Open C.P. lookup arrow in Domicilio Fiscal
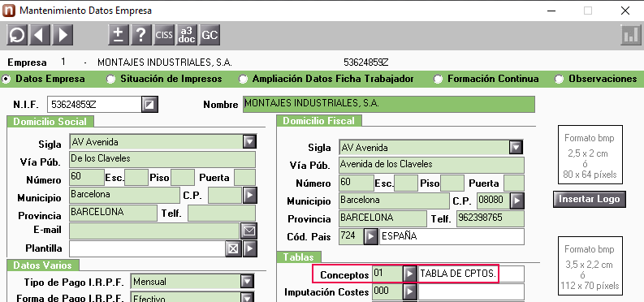 point(517,201)
